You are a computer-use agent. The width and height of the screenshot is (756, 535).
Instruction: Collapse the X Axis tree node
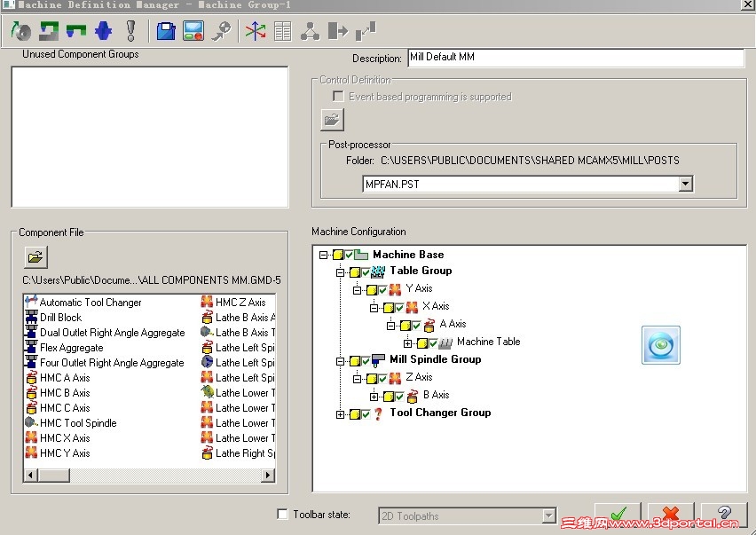[x=374, y=308]
